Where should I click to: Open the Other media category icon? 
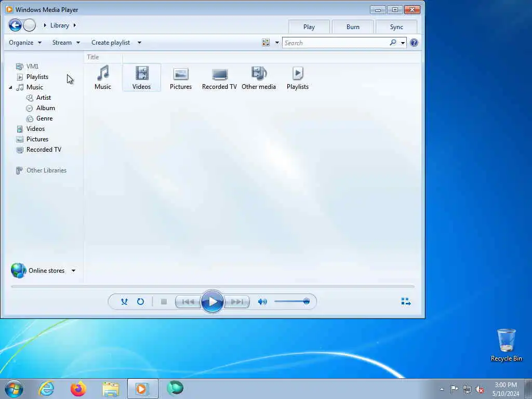point(259,78)
